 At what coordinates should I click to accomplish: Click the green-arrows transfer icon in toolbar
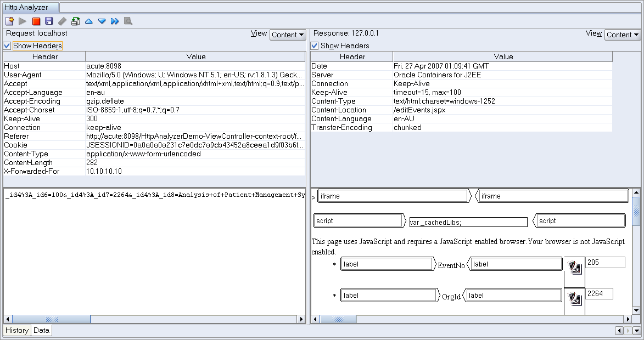76,21
